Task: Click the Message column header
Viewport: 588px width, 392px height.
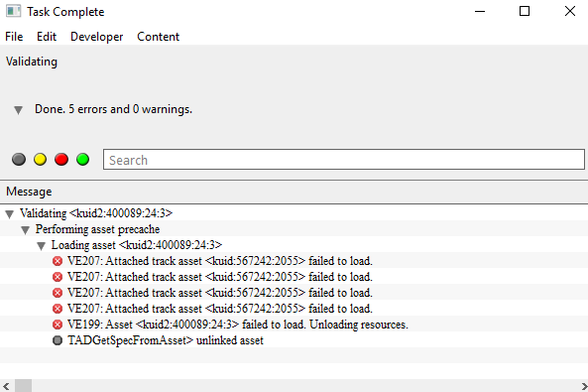Action: click(x=294, y=192)
